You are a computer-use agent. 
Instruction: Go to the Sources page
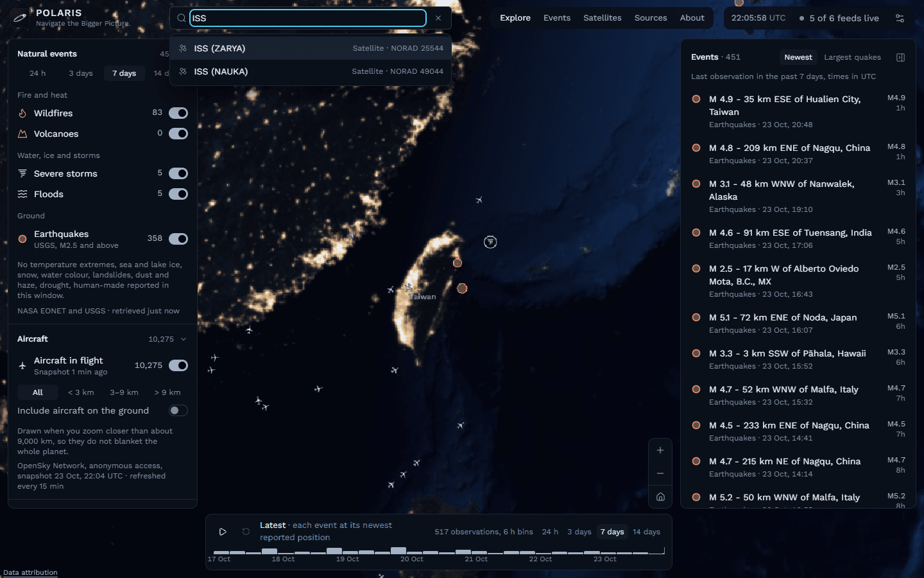tap(651, 18)
